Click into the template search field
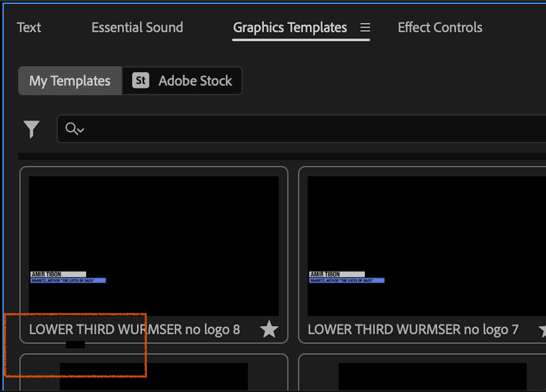The image size is (546, 392). coord(301,129)
